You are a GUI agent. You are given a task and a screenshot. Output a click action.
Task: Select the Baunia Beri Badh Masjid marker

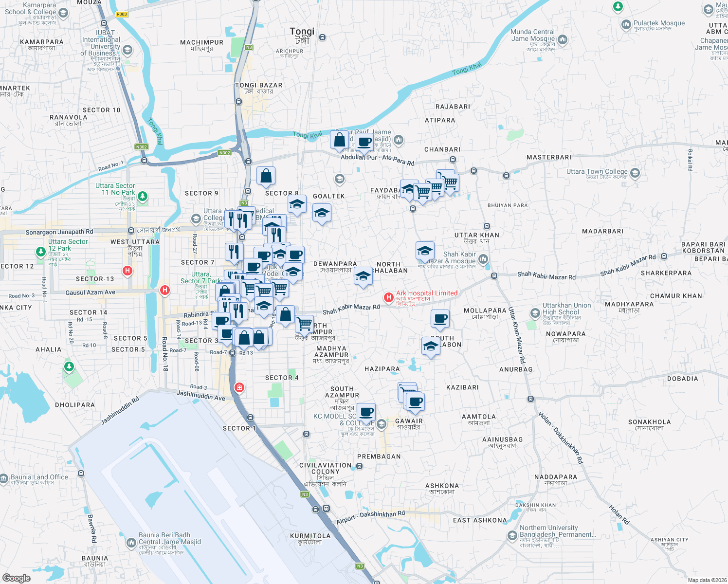coord(131,543)
